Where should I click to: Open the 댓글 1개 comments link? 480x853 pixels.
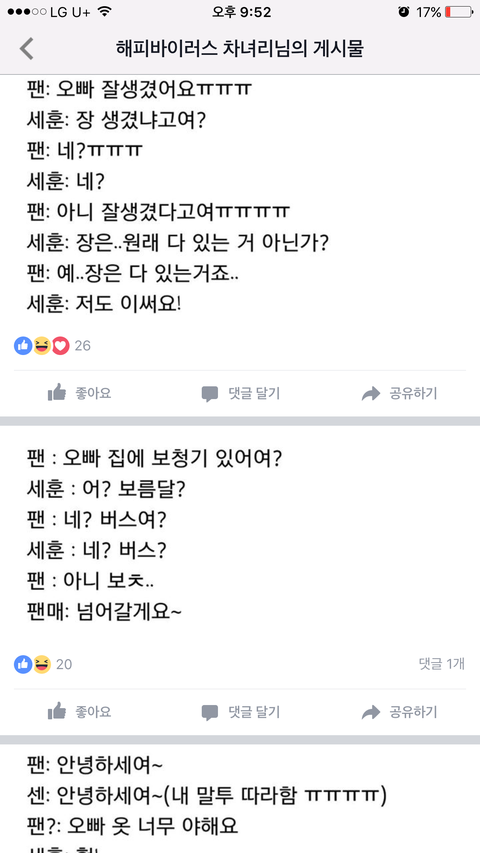(441, 664)
